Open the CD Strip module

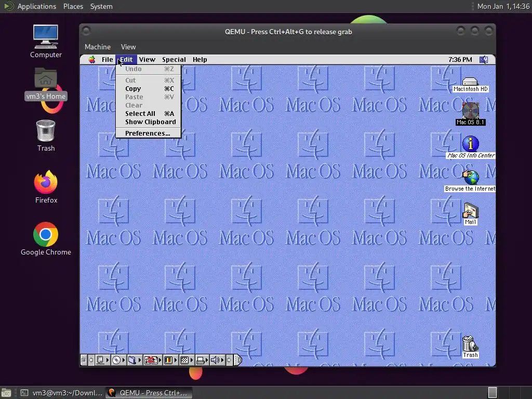coord(119,360)
